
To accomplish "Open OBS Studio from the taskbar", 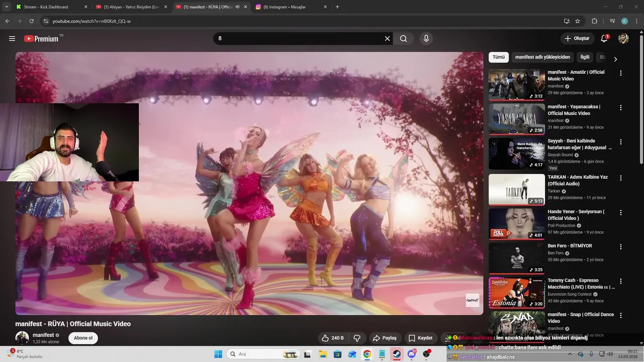I will (x=427, y=354).
